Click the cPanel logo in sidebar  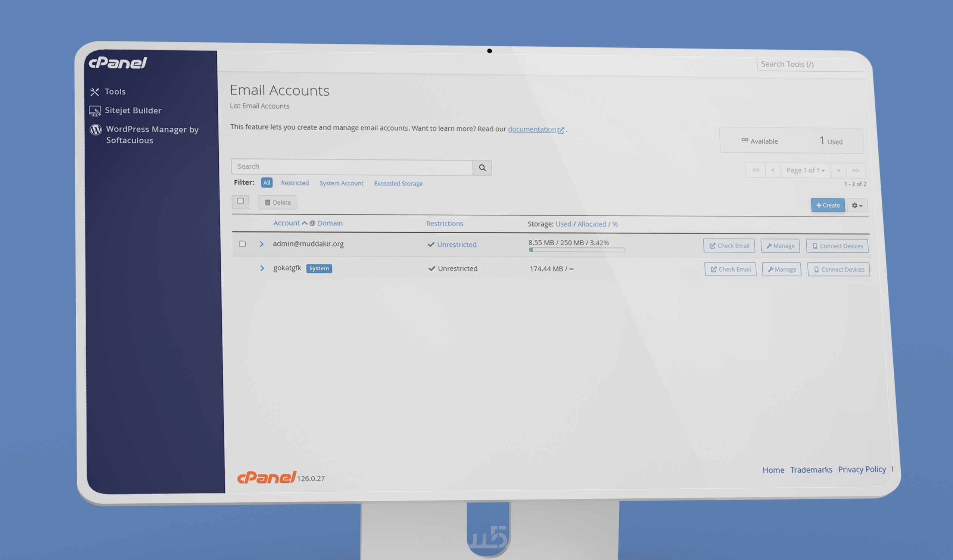(118, 63)
